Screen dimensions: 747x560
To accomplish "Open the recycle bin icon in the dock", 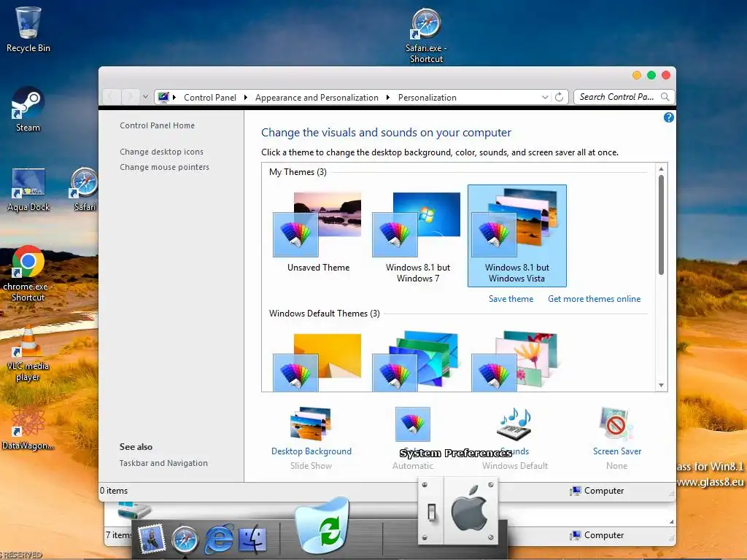I will [322, 526].
